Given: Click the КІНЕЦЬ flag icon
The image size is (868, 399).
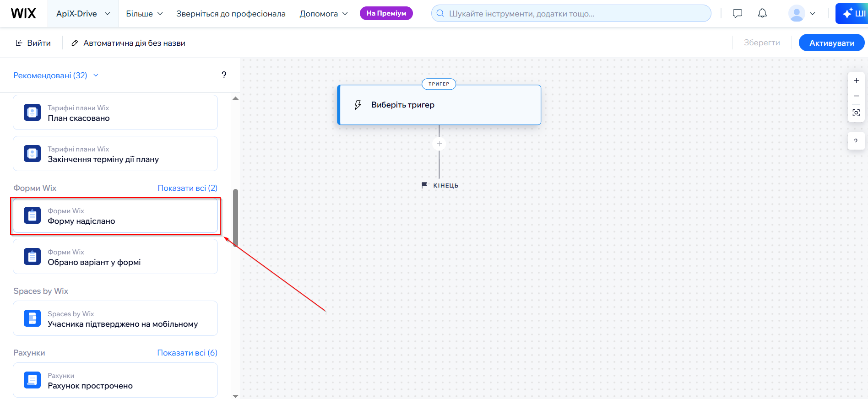Looking at the screenshot, I should 424,185.
